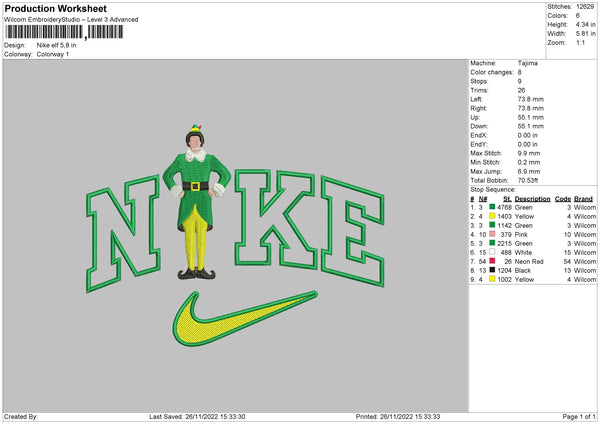This screenshot has height=424, width=600.
Task: Click the Description column header
Action: (x=532, y=199)
